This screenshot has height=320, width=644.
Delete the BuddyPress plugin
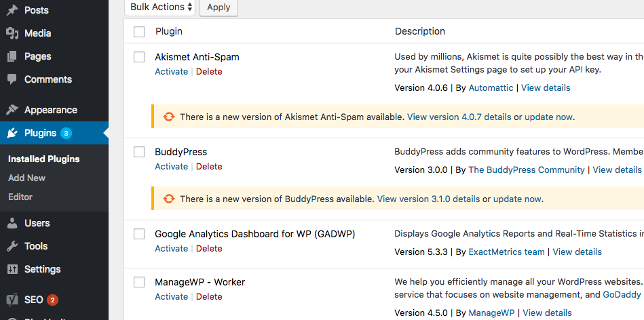pyautogui.click(x=209, y=167)
